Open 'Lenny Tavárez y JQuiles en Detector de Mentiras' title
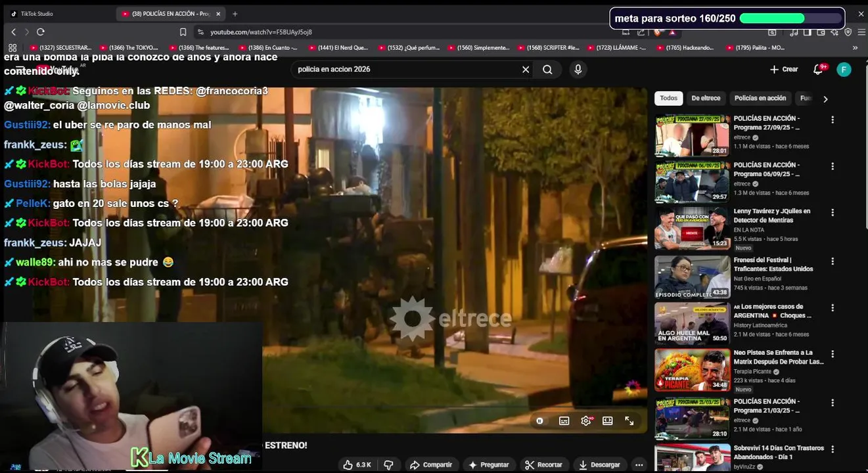 [x=772, y=216]
